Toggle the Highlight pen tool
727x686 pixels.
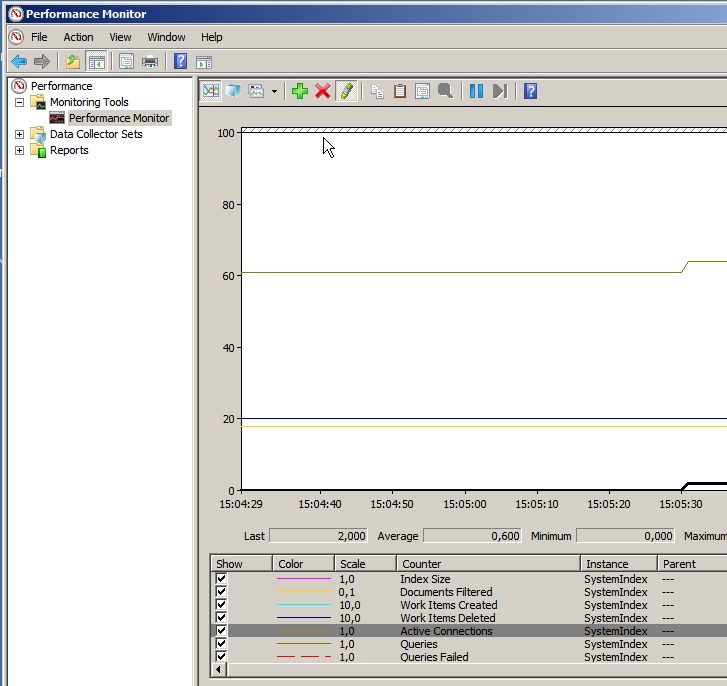click(x=346, y=91)
